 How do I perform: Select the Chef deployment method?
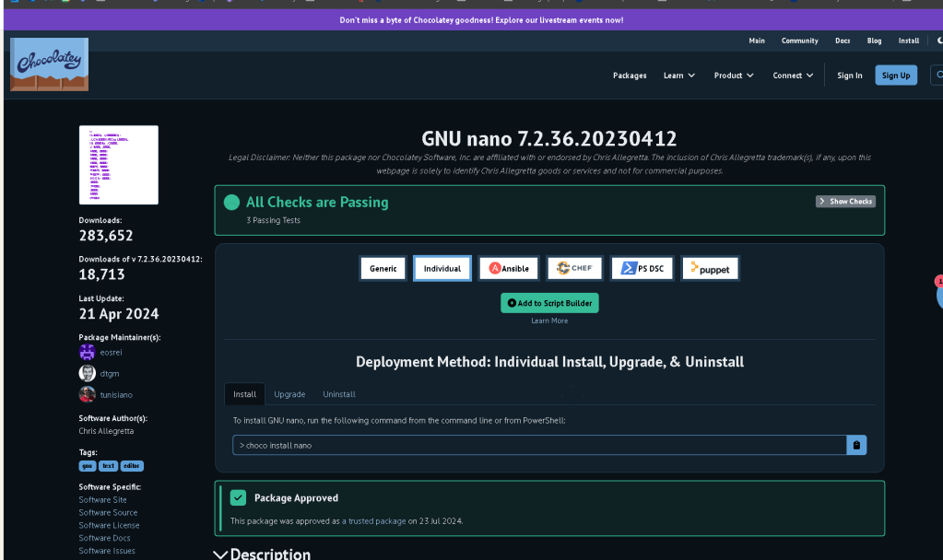coord(574,268)
